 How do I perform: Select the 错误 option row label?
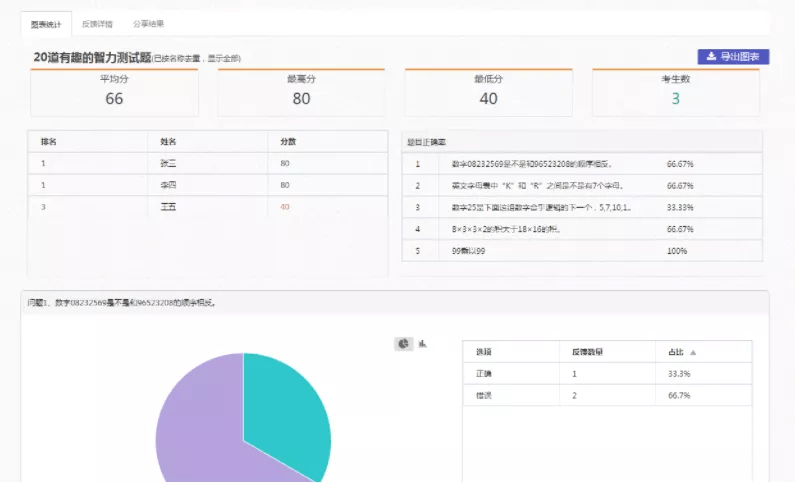484,396
